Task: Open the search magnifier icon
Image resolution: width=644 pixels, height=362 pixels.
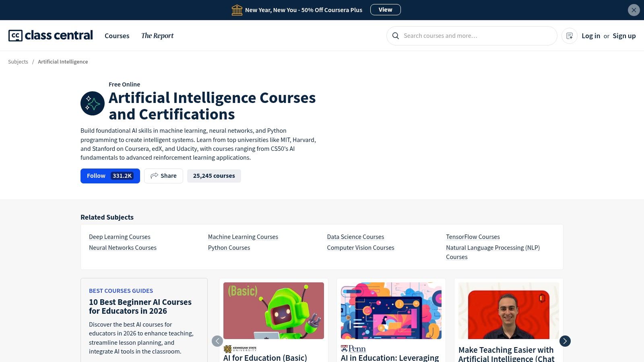Action: 396,36
